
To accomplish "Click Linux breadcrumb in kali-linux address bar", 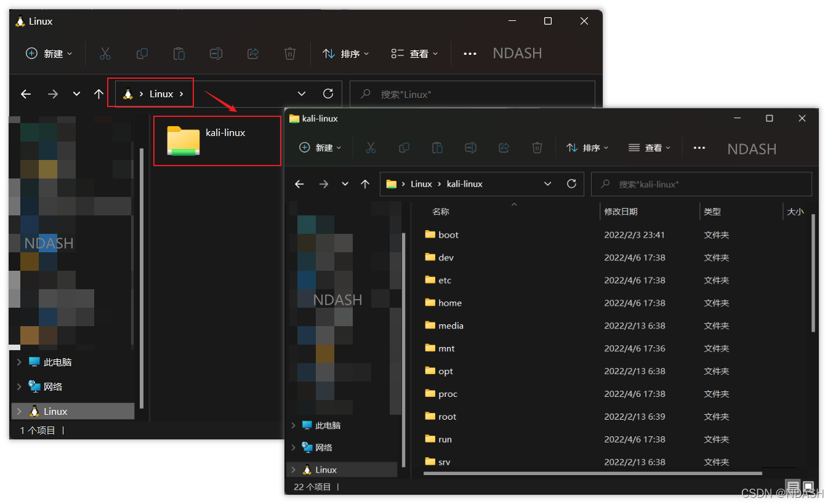I will click(x=421, y=184).
